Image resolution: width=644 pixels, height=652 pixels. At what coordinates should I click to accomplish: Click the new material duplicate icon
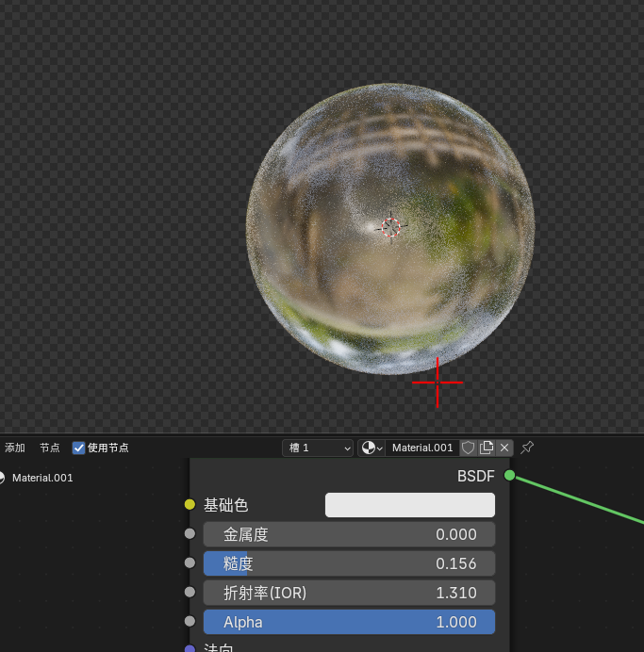pos(487,448)
